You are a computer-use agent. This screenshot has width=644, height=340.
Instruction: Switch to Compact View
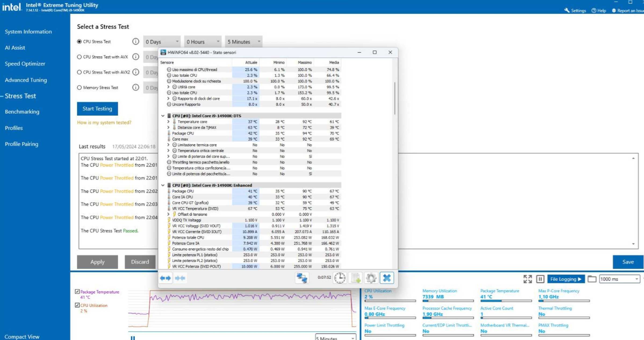22,337
